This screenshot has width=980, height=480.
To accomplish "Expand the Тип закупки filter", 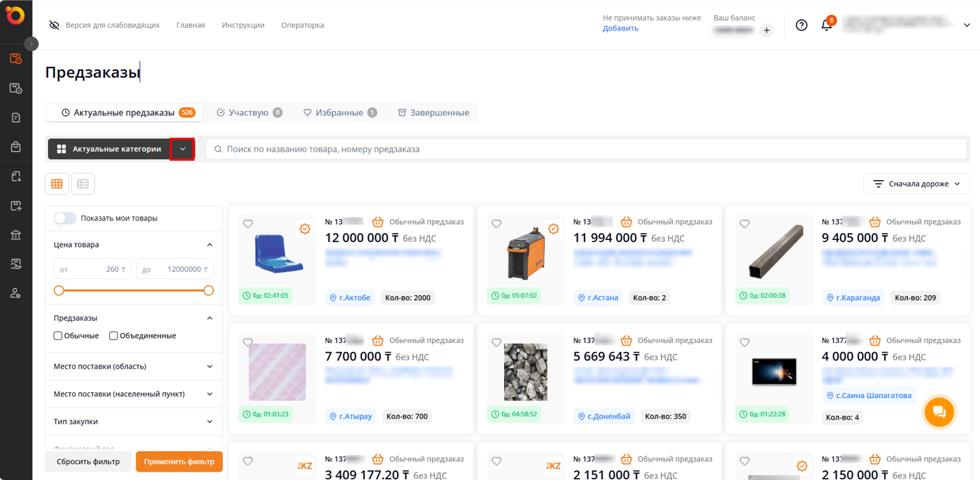I will point(133,422).
